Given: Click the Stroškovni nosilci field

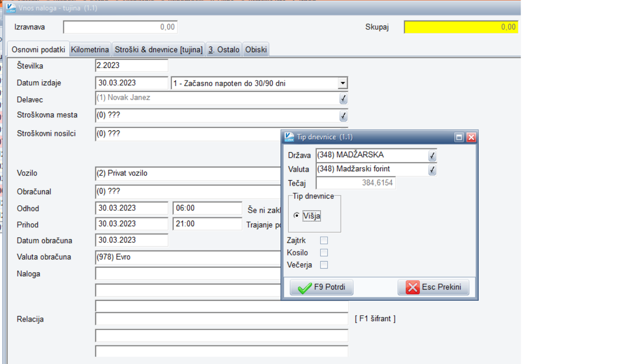Looking at the screenshot, I should point(188,134).
